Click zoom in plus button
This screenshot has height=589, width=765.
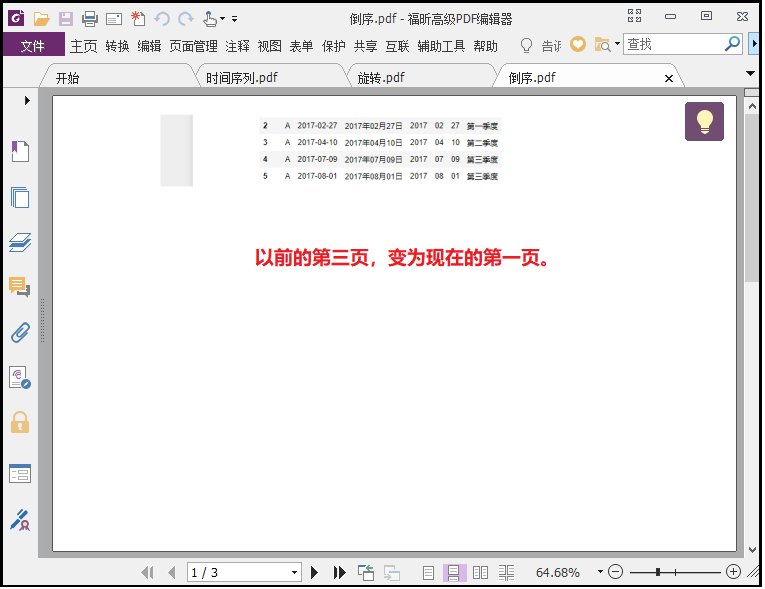point(733,572)
